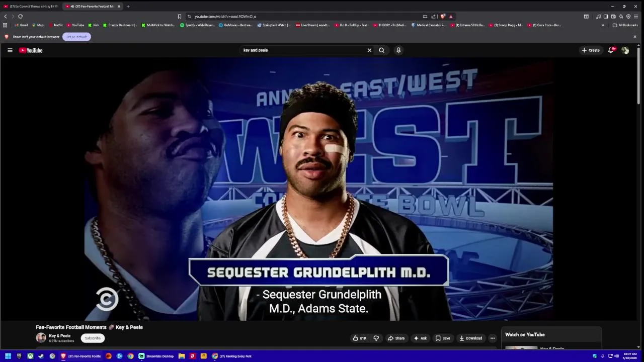Click the video player frame
This screenshot has width=644, height=362.
point(319,189)
